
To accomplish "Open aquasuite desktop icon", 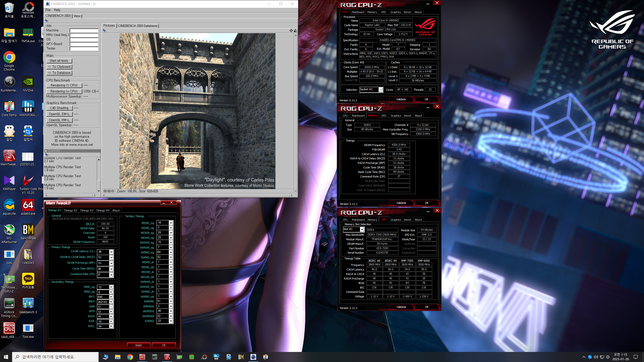I will tap(9, 207).
